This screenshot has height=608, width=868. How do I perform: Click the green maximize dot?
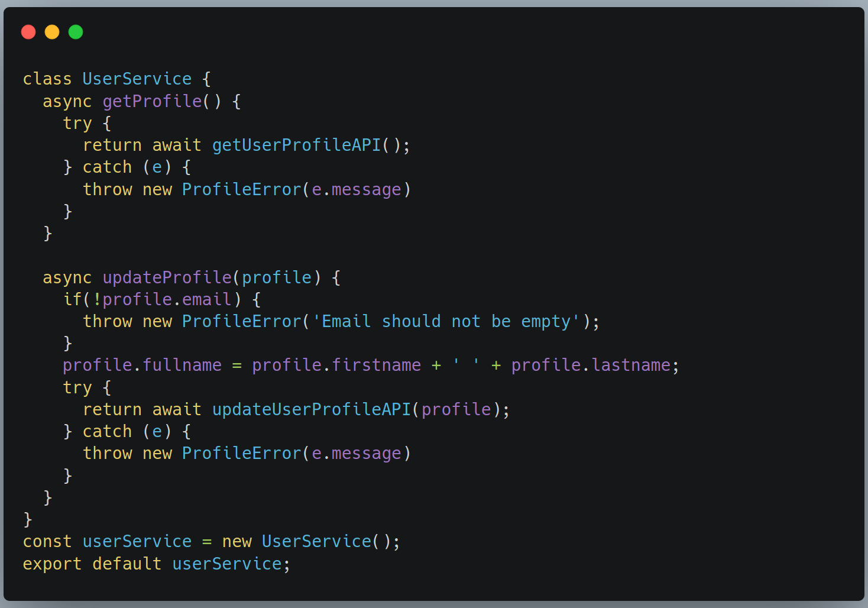[x=76, y=32]
